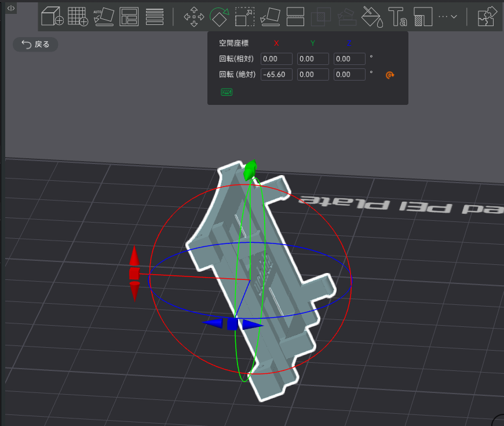This screenshot has height=426, width=504.
Task: Select the Lay on face tool
Action: [271, 16]
